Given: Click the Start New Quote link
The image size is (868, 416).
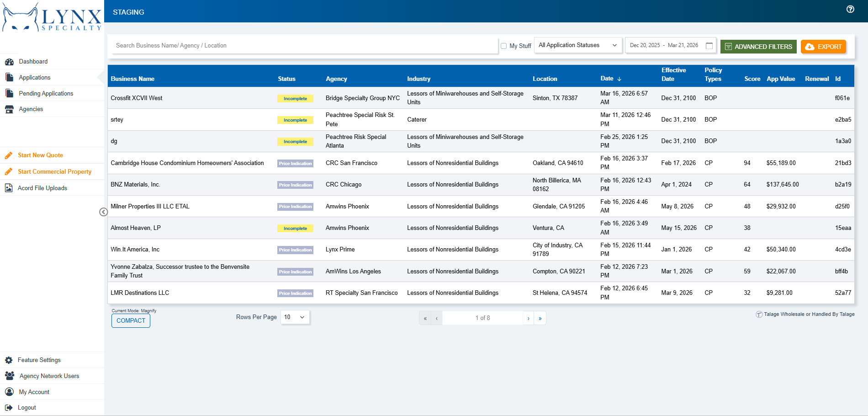Looking at the screenshot, I should coord(41,155).
